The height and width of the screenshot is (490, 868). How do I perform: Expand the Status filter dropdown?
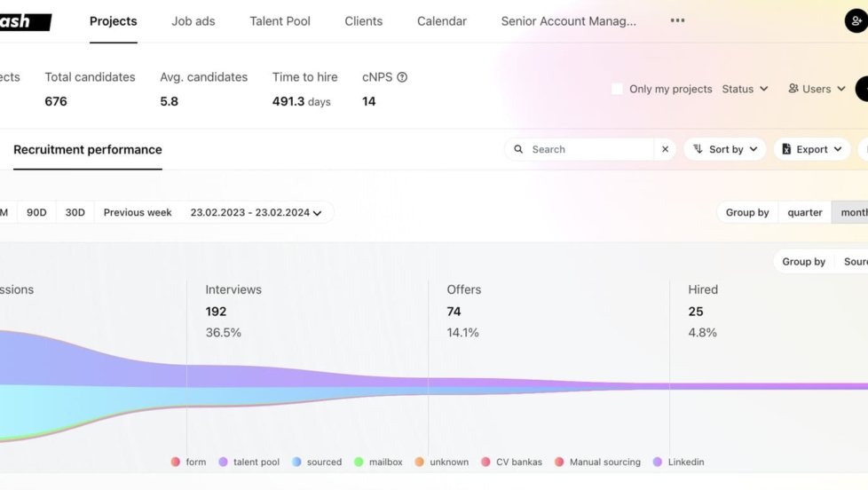[x=745, y=89]
